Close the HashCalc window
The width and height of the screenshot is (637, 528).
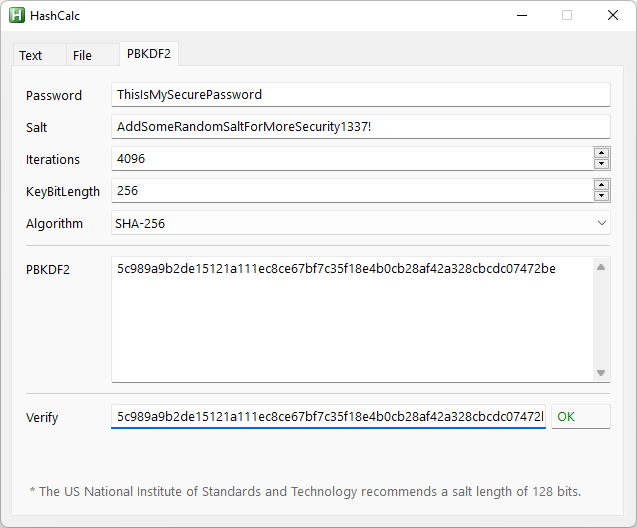click(613, 15)
